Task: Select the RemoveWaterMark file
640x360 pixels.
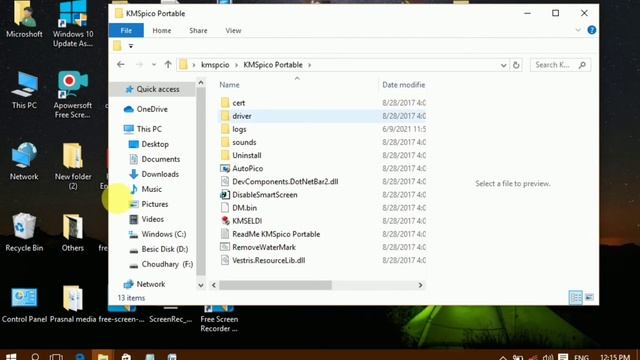Action: coord(264,247)
